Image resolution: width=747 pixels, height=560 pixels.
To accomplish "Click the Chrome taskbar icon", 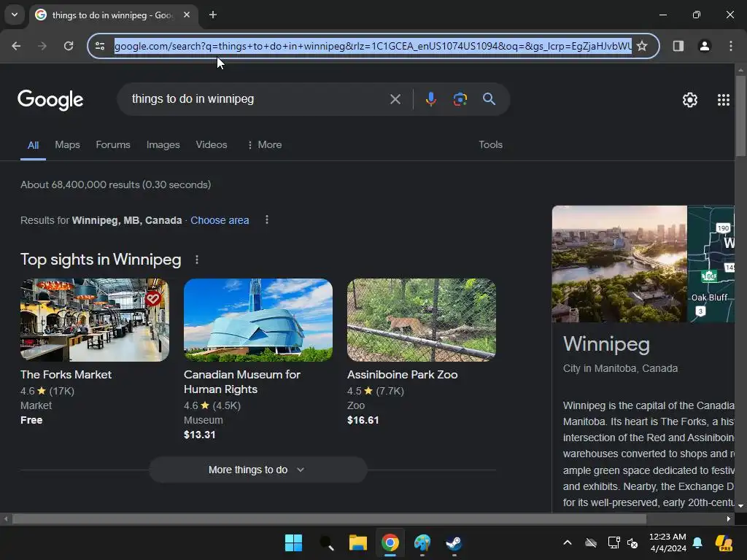I will [390, 542].
